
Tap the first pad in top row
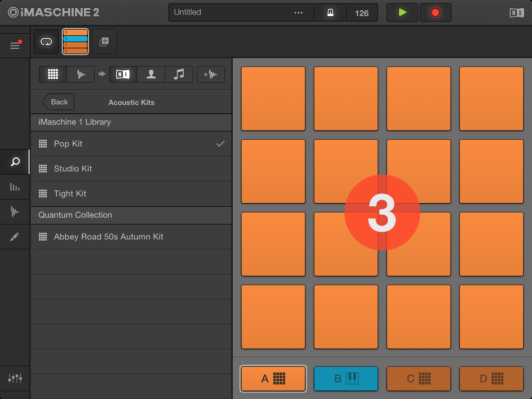(273, 99)
